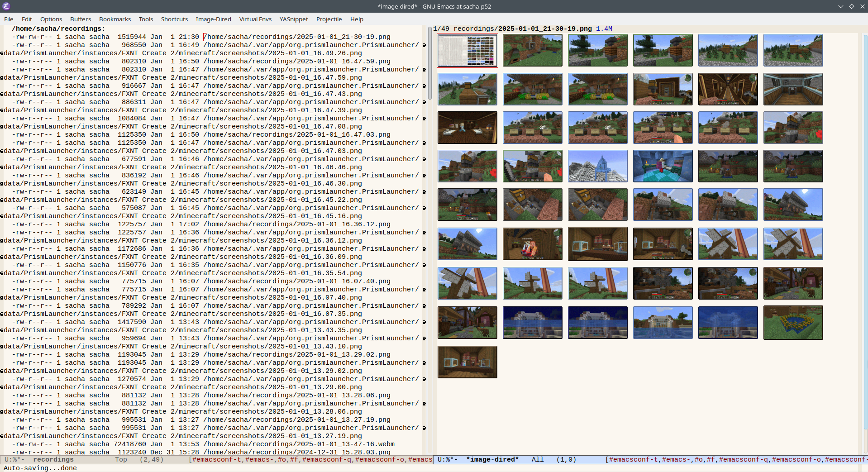Open the Image-Dired menu
This screenshot has height=472, width=868.
point(213,19)
